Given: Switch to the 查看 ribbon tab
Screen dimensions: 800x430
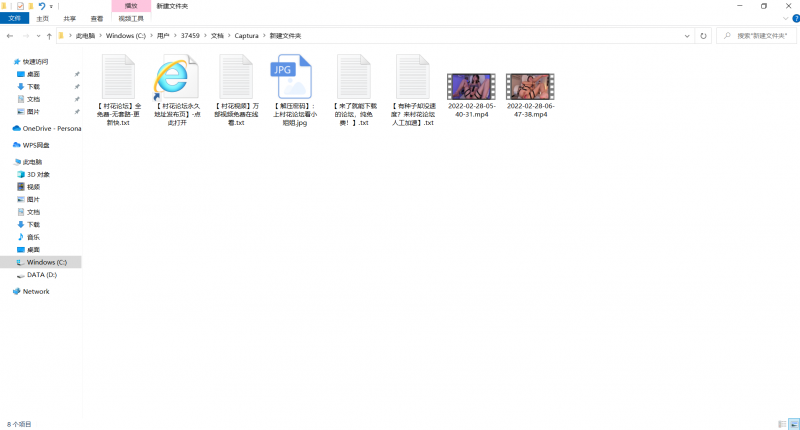Looking at the screenshot, I should click(96, 18).
